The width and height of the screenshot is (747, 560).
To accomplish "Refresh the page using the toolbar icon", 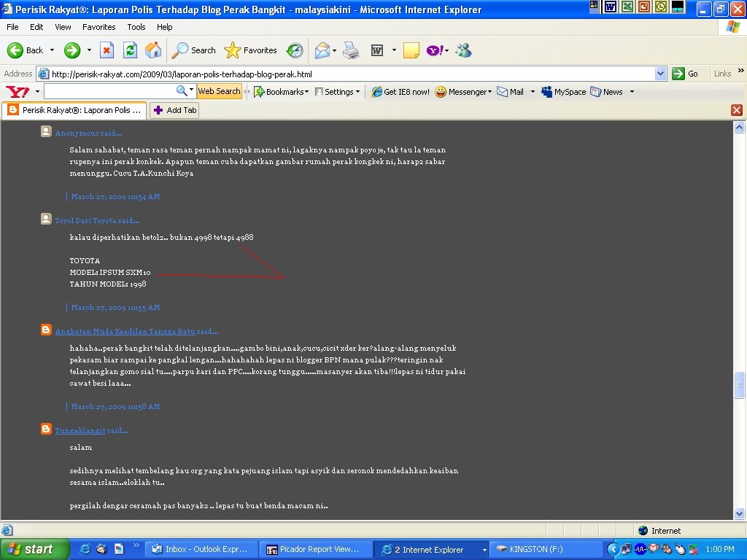I will point(130,50).
